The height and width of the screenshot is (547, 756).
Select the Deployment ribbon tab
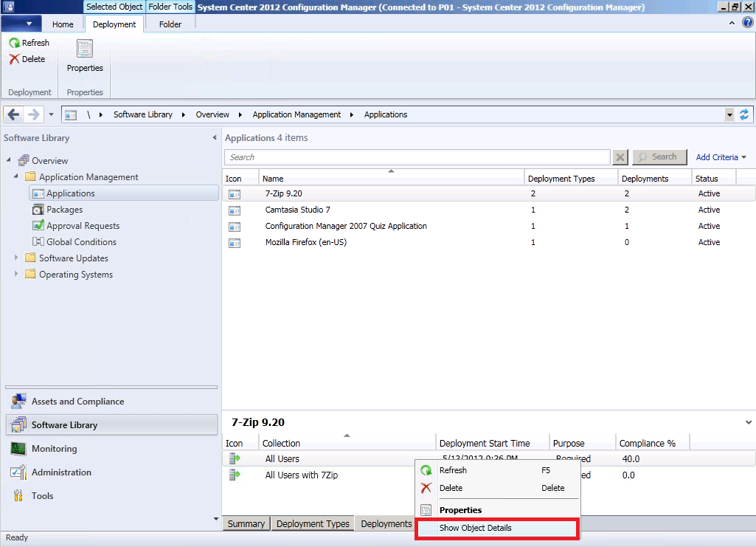tap(114, 24)
